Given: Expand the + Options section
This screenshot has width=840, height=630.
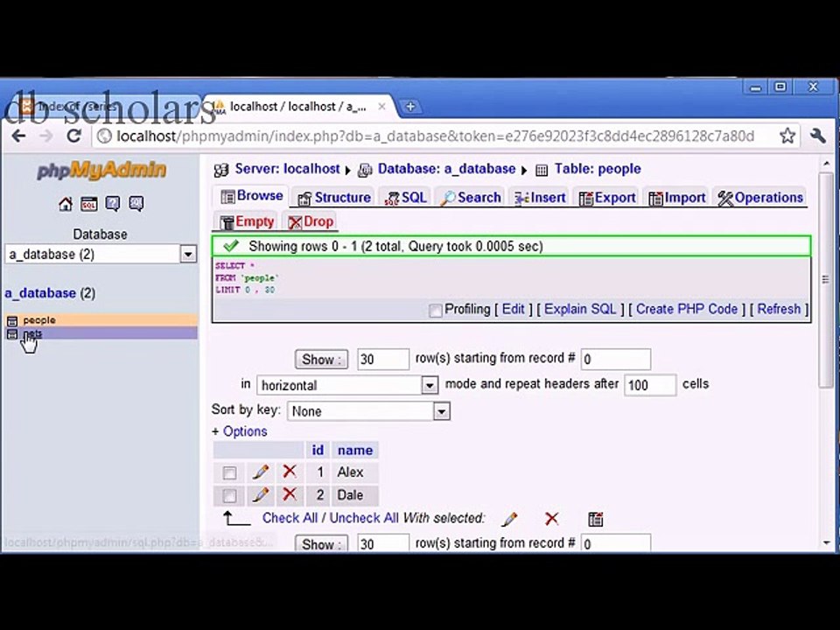Looking at the screenshot, I should coord(240,431).
